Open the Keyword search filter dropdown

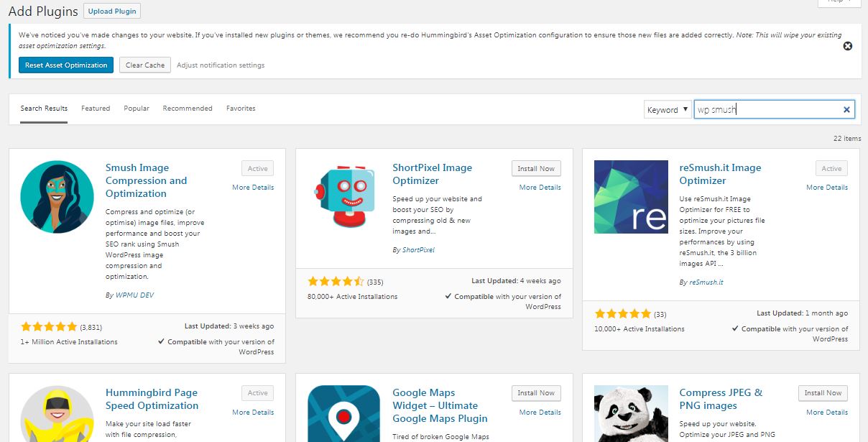(x=667, y=109)
